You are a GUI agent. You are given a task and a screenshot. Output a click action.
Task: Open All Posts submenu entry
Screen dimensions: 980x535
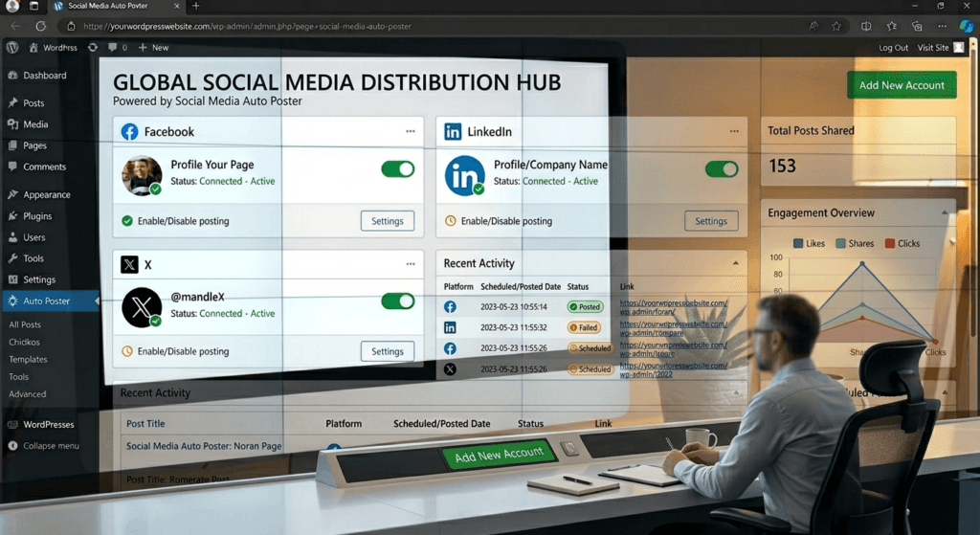[x=25, y=325]
